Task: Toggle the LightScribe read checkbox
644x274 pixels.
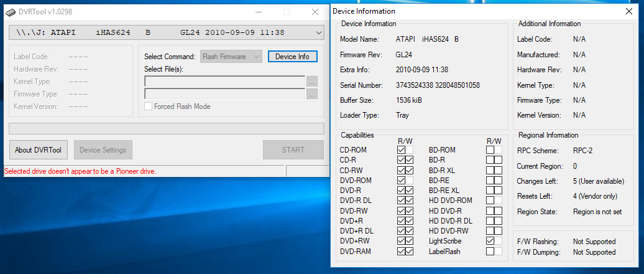Action: coord(490,241)
